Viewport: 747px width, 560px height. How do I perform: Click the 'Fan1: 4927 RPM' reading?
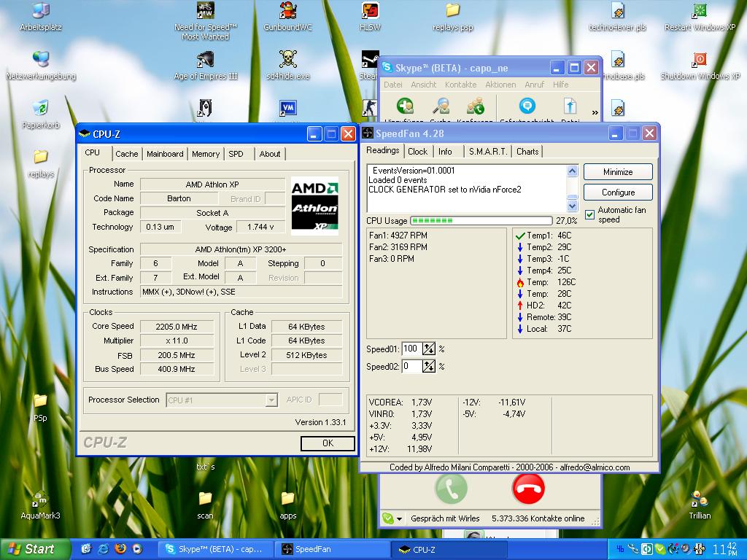point(398,236)
